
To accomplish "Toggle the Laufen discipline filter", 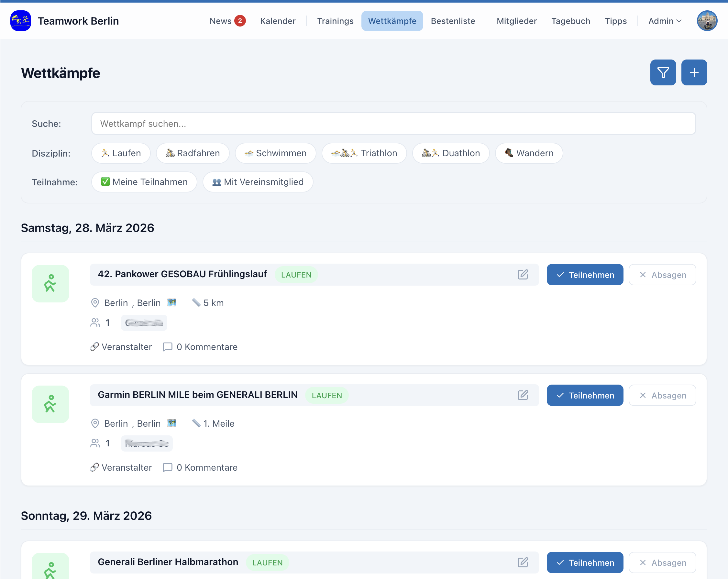I will [x=121, y=153].
